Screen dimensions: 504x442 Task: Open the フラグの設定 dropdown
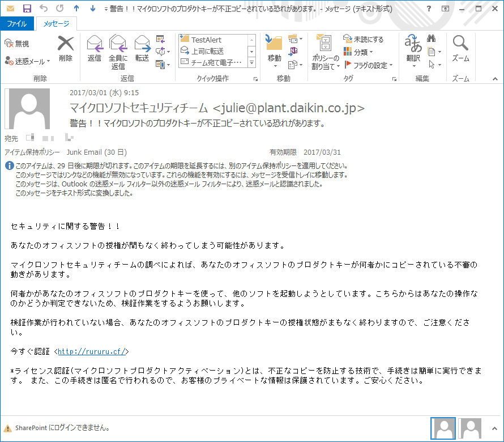pyautogui.click(x=369, y=65)
